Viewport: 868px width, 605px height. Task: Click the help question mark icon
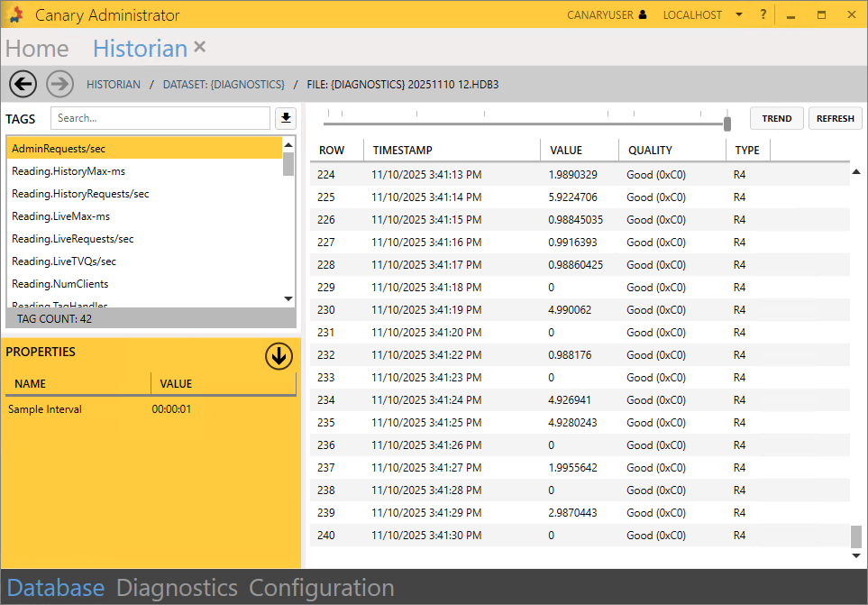(763, 14)
